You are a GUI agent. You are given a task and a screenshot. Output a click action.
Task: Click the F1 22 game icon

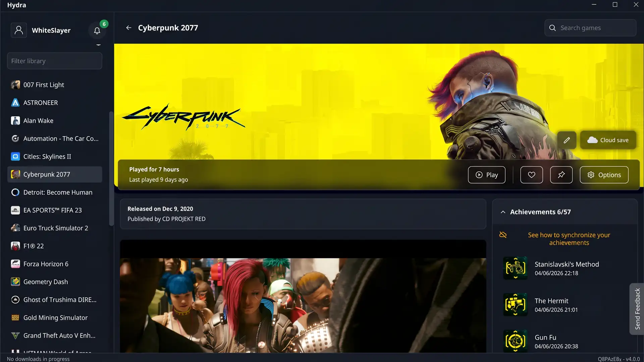point(15,246)
